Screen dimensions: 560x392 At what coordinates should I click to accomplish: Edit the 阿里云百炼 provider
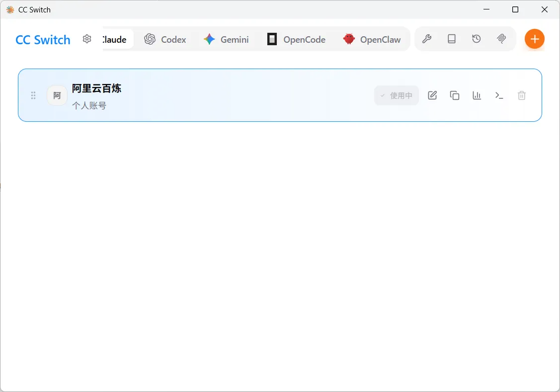[x=432, y=95]
